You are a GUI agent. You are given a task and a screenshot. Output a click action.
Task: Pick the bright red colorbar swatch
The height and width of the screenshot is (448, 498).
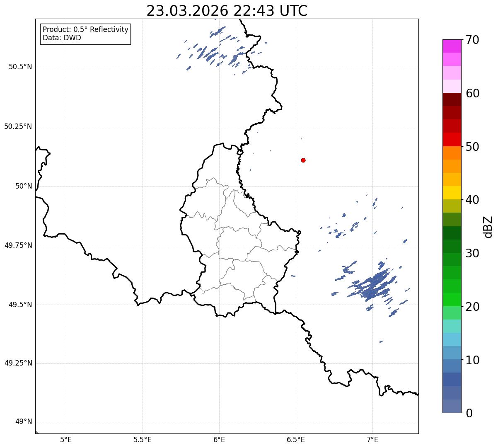click(452, 140)
